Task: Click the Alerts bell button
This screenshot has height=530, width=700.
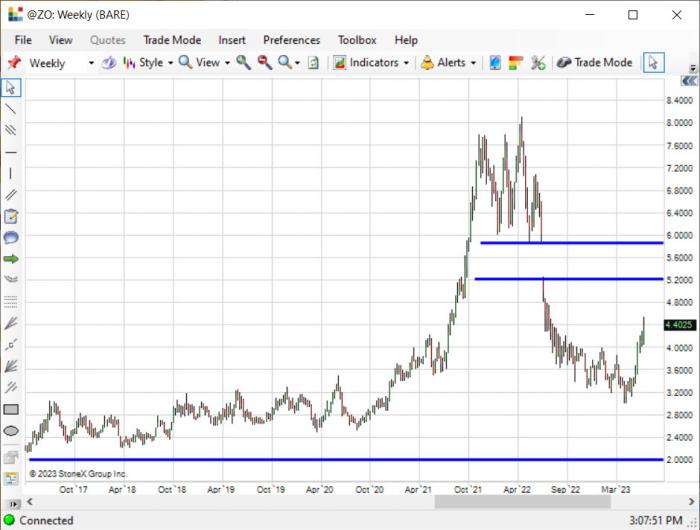Action: tap(443, 63)
